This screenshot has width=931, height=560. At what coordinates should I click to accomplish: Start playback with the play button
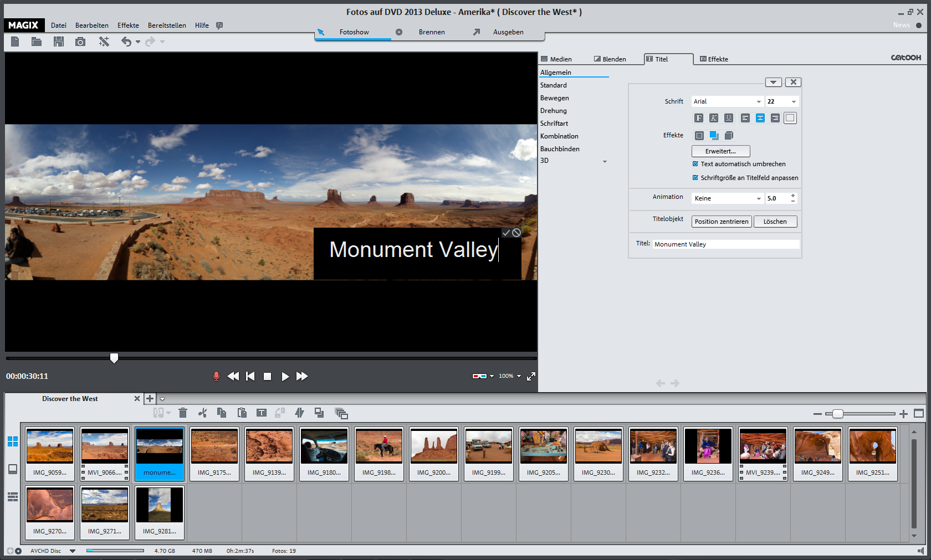pyautogui.click(x=285, y=376)
